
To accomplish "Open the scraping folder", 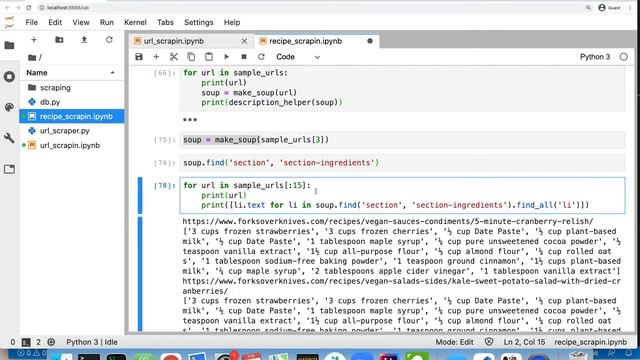I will coord(72,88).
